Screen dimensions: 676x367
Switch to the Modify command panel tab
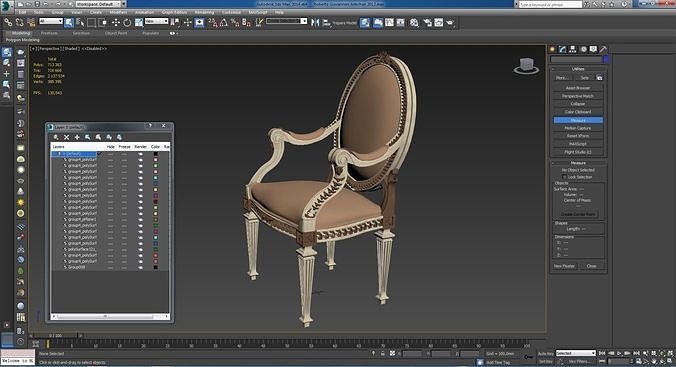(563, 49)
